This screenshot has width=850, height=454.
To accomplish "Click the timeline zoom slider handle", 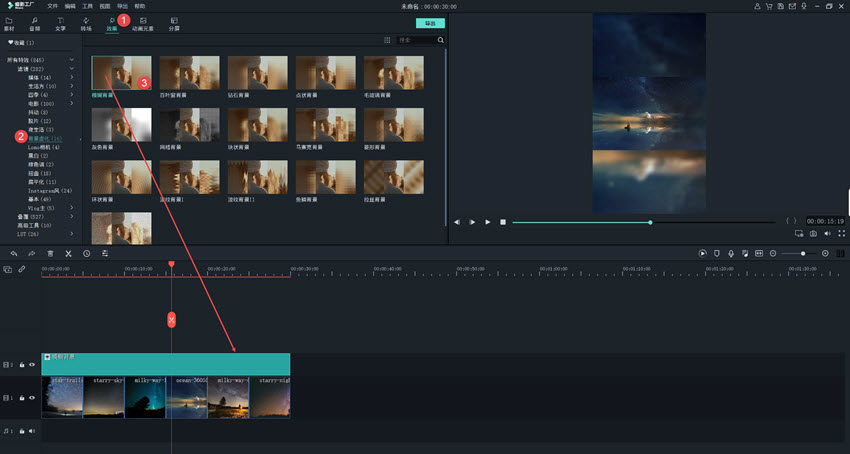I will pyautogui.click(x=802, y=254).
